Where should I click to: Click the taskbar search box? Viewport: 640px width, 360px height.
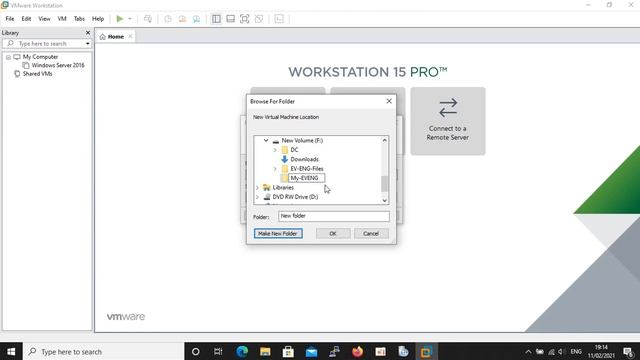104,351
